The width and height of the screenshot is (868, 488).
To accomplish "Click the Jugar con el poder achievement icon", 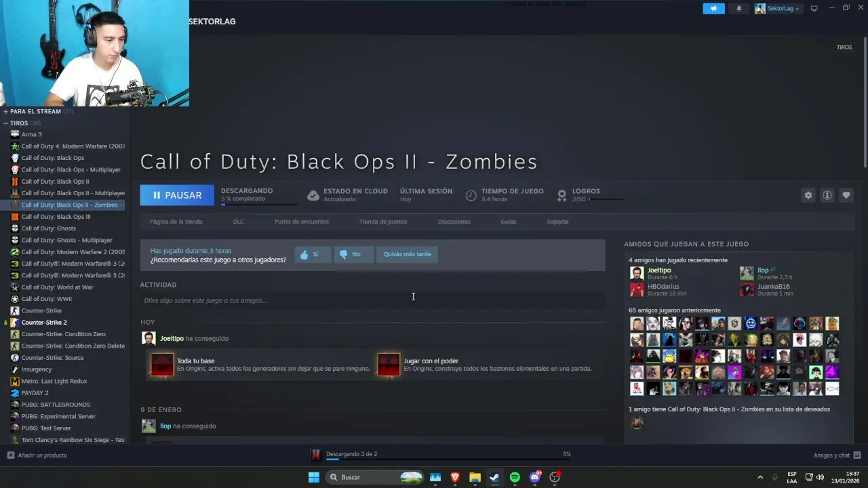I will 389,365.
